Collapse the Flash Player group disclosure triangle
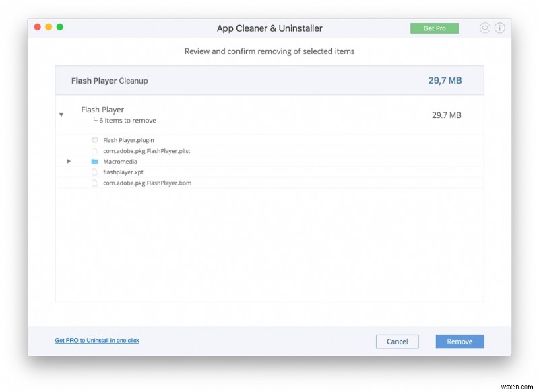Screen dimensions: 539x392 click(61, 115)
